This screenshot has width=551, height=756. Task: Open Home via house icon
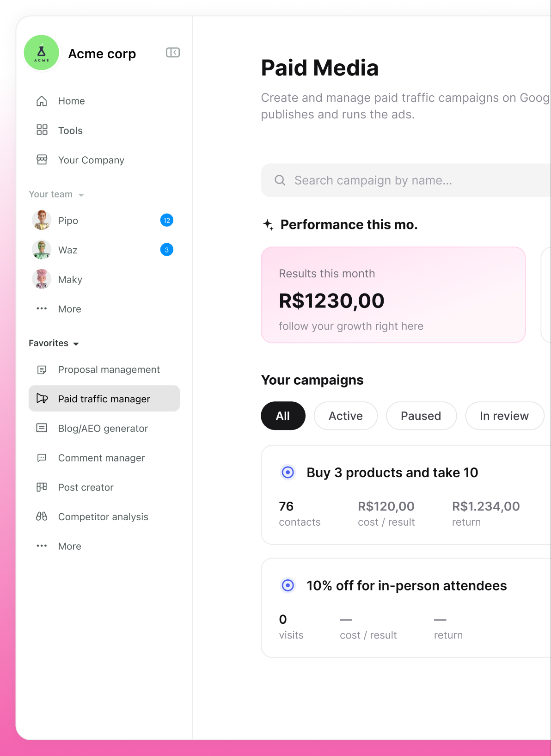click(x=42, y=101)
